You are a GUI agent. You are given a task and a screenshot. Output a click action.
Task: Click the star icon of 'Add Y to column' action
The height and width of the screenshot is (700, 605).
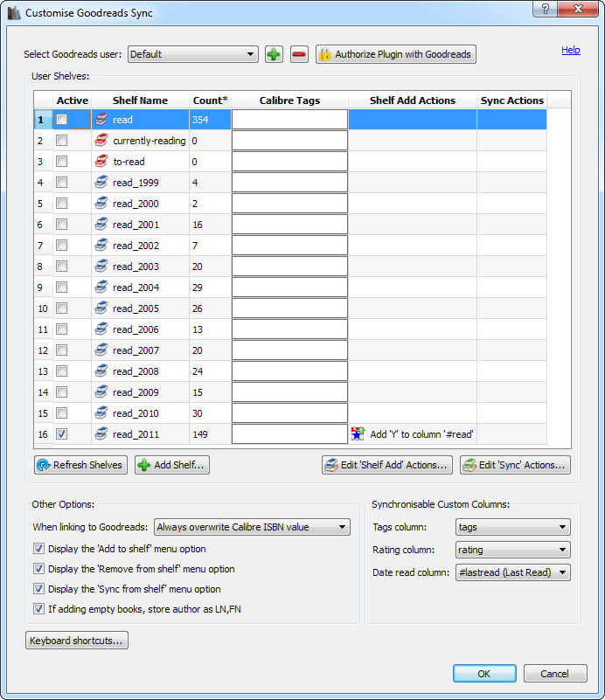coord(358,434)
